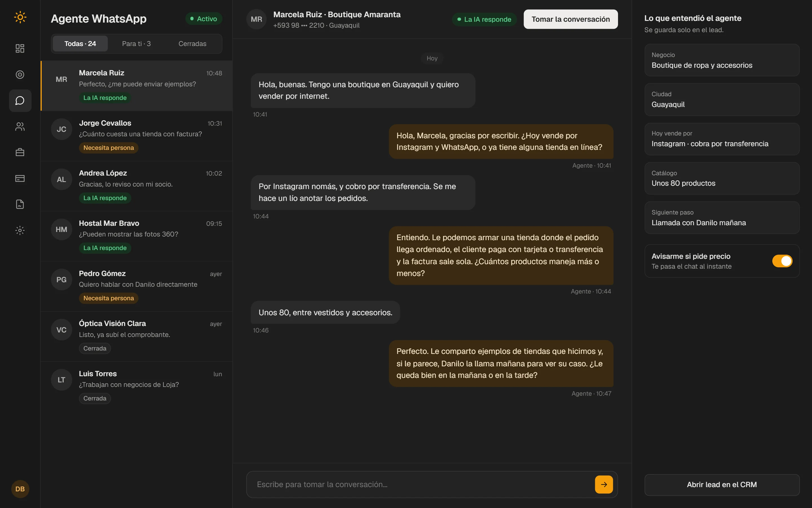Click La IA responde tag on Andrea López
The height and width of the screenshot is (508, 812).
[105, 198]
